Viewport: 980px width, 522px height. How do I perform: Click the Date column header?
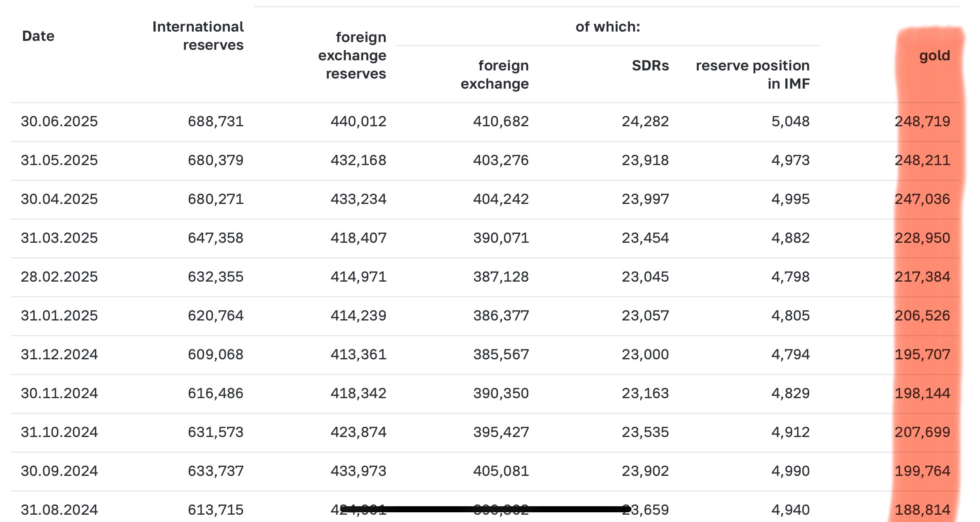38,36
